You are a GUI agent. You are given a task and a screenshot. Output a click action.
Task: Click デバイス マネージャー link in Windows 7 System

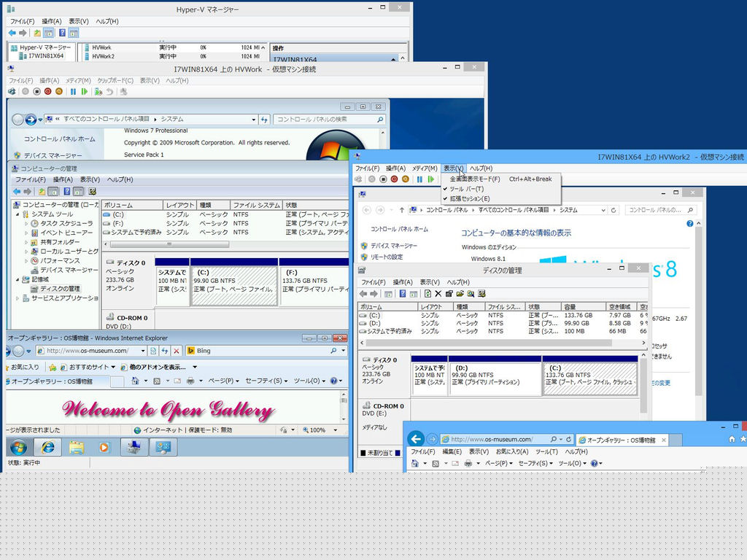(53, 155)
